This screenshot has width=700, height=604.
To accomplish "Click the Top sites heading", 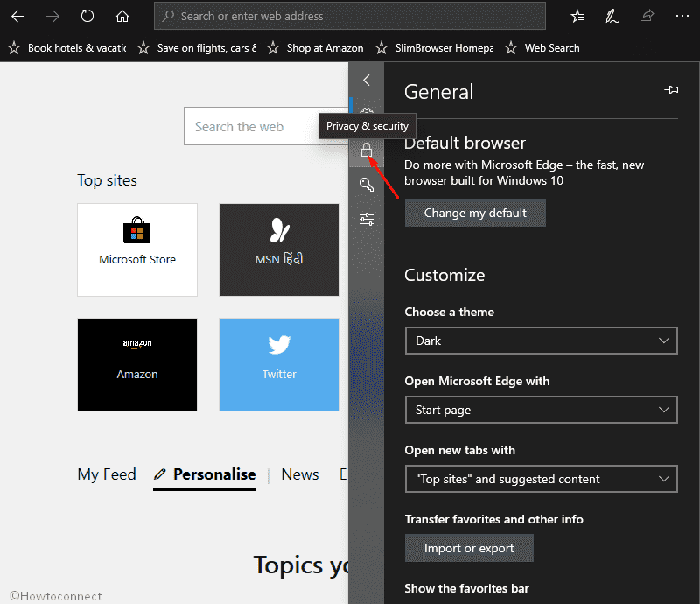I will coord(107,180).
